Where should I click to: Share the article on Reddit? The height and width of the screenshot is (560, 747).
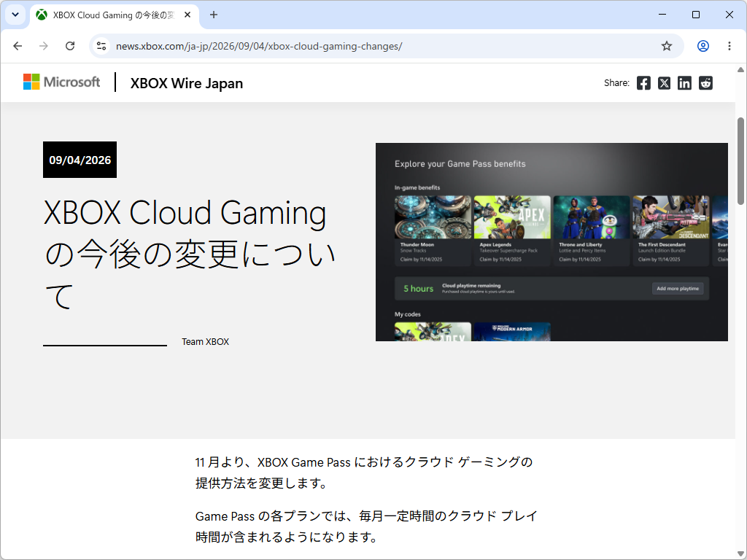tap(705, 83)
